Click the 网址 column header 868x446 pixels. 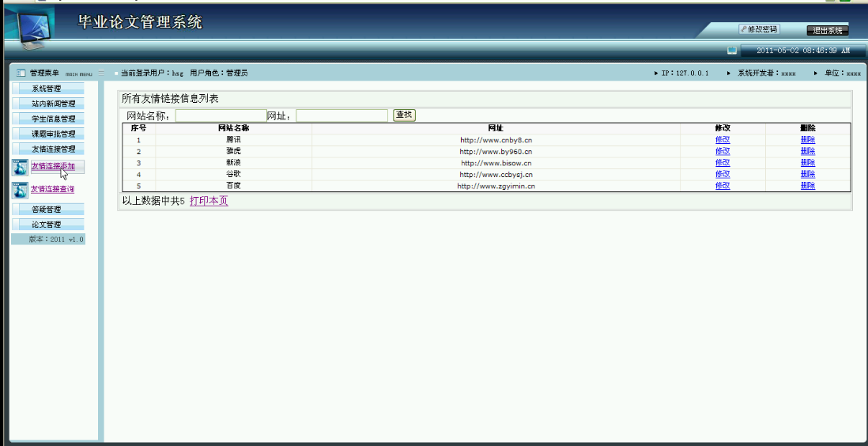[496, 128]
